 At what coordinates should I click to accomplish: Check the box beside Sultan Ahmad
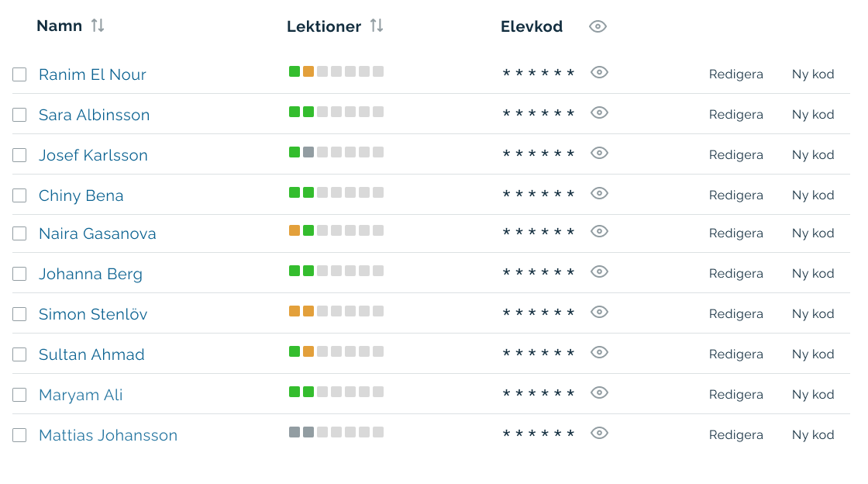19,354
